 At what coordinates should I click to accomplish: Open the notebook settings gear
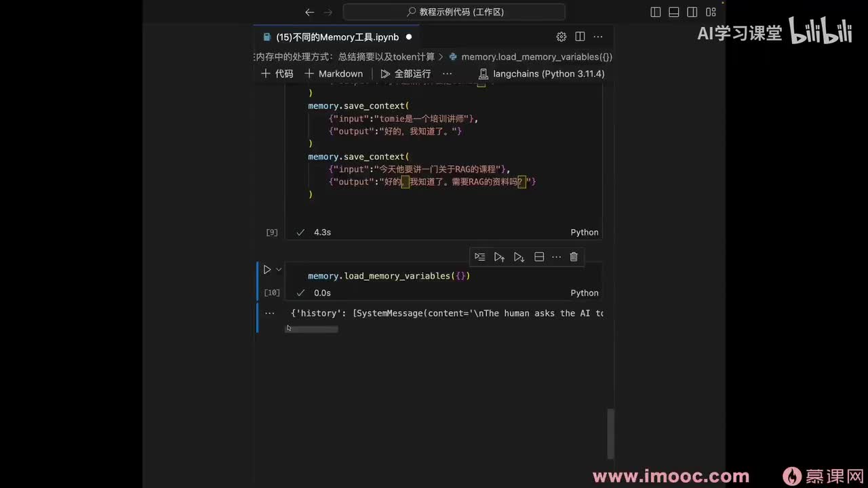tap(561, 37)
